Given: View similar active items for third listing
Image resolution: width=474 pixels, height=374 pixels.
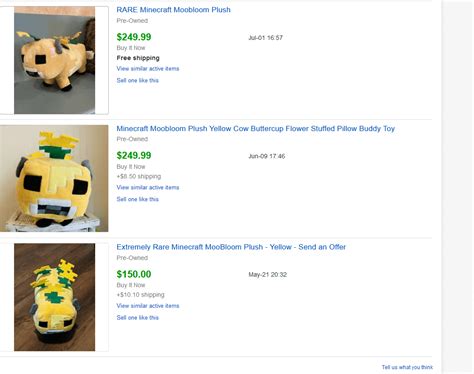Looking at the screenshot, I should coord(148,306).
